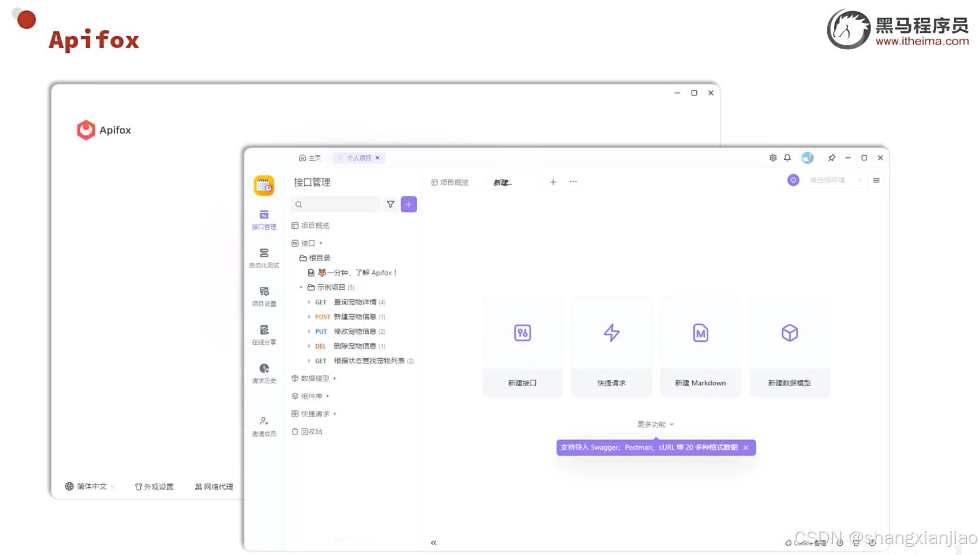Open the notifications bell
The height and width of the screenshot is (555, 980).
pos(787,158)
